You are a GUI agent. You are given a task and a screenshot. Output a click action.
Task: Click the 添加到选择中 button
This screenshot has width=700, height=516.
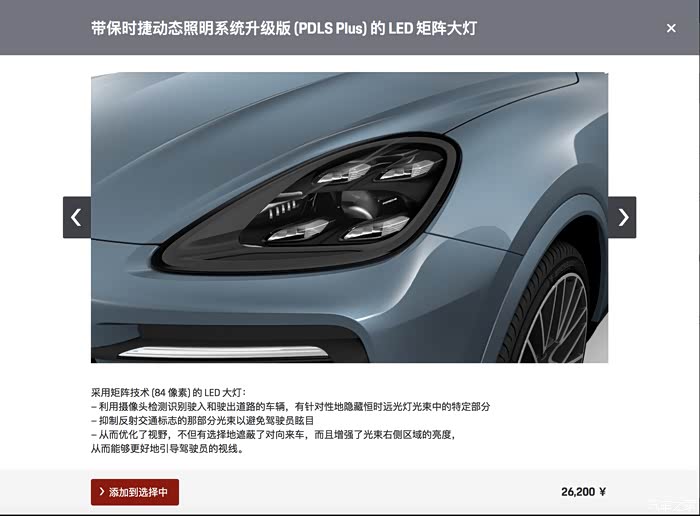pyautogui.click(x=135, y=492)
